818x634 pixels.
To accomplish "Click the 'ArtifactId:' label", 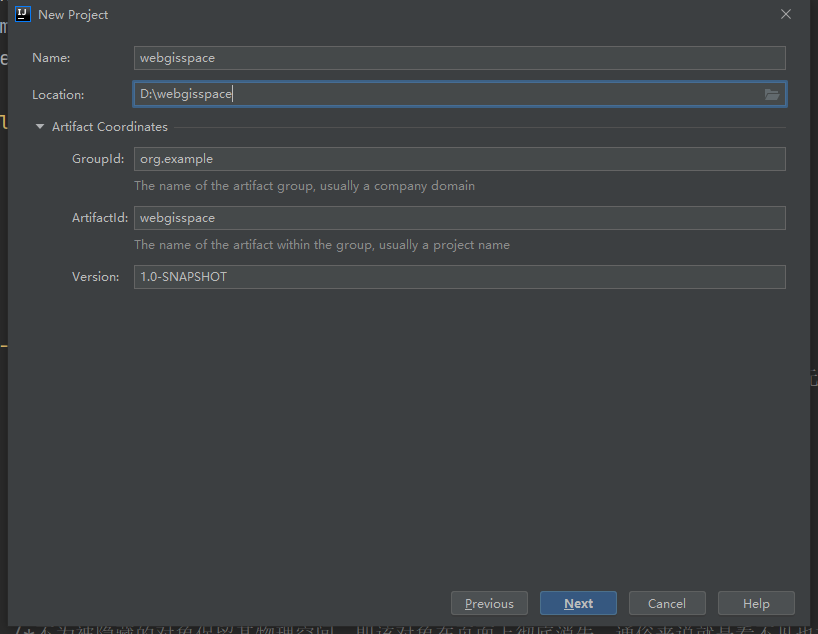I will point(100,218).
